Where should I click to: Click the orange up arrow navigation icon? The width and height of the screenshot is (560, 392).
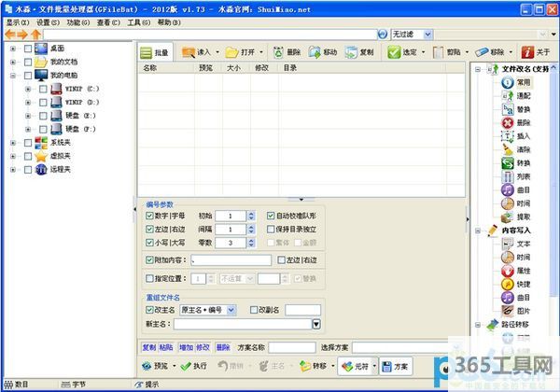click(x=35, y=35)
